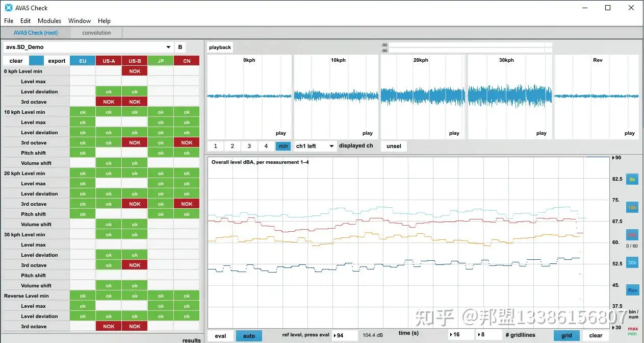Toggle the 0k curve visibility button
Viewport: 644px width, 343px height.
point(632,180)
